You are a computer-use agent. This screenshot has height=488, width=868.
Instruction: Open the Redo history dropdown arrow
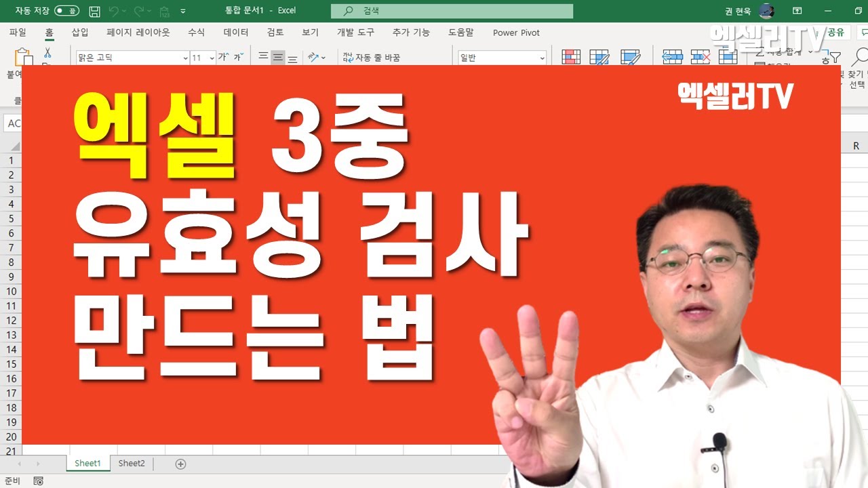pyautogui.click(x=149, y=12)
